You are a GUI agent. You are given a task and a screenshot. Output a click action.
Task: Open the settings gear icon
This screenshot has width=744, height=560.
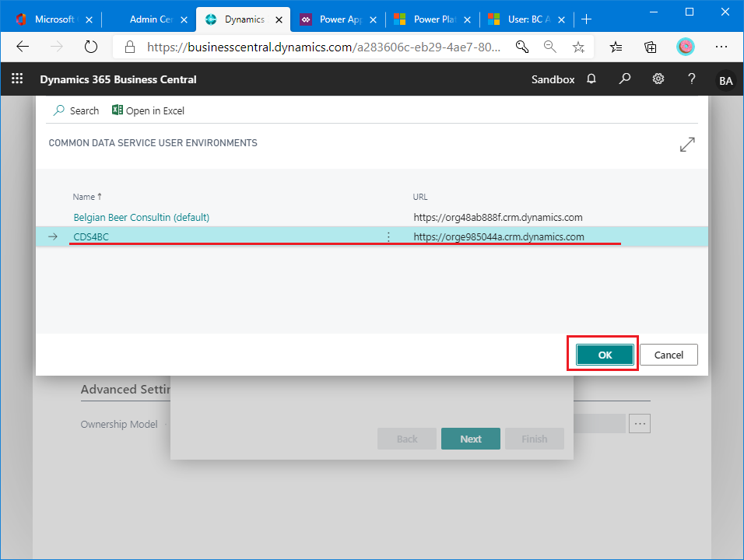pyautogui.click(x=658, y=79)
